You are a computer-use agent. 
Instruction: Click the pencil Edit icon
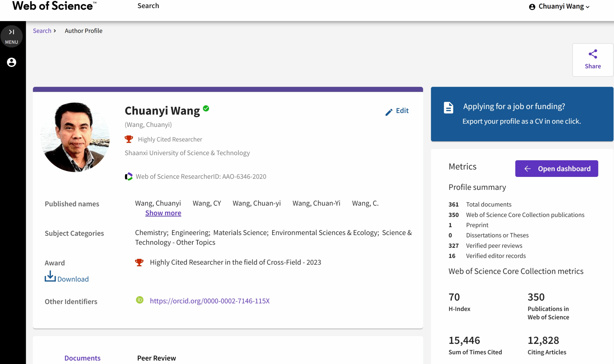click(x=389, y=112)
